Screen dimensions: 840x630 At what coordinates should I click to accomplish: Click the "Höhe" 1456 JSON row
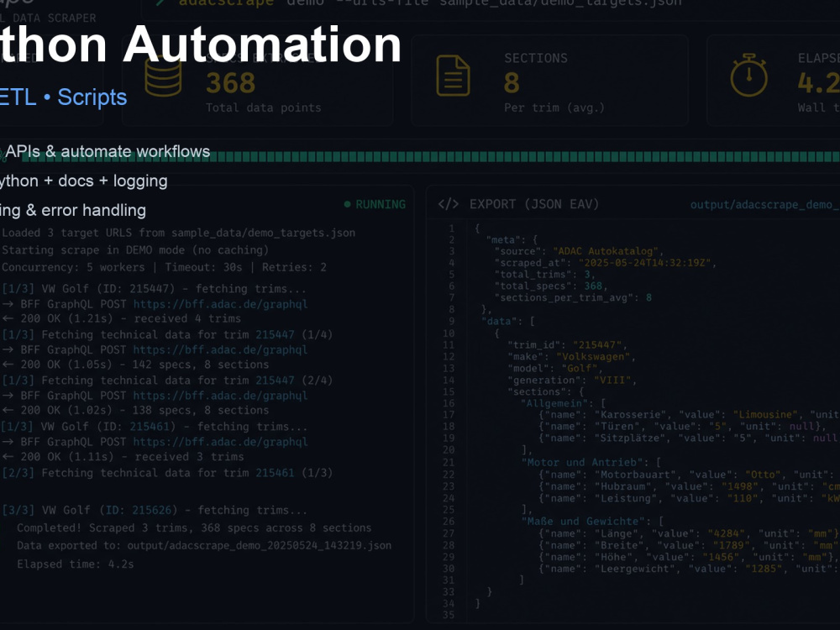[x=689, y=557]
